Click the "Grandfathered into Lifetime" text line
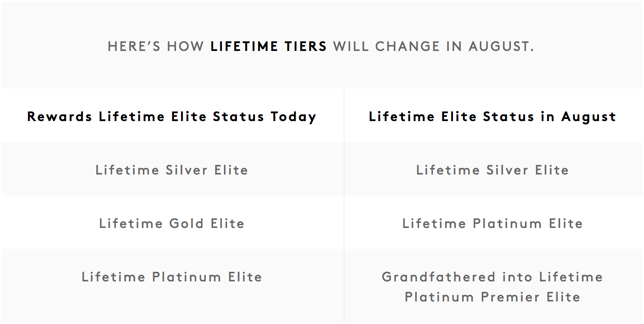This screenshot has width=644, height=324. pyautogui.click(x=493, y=277)
